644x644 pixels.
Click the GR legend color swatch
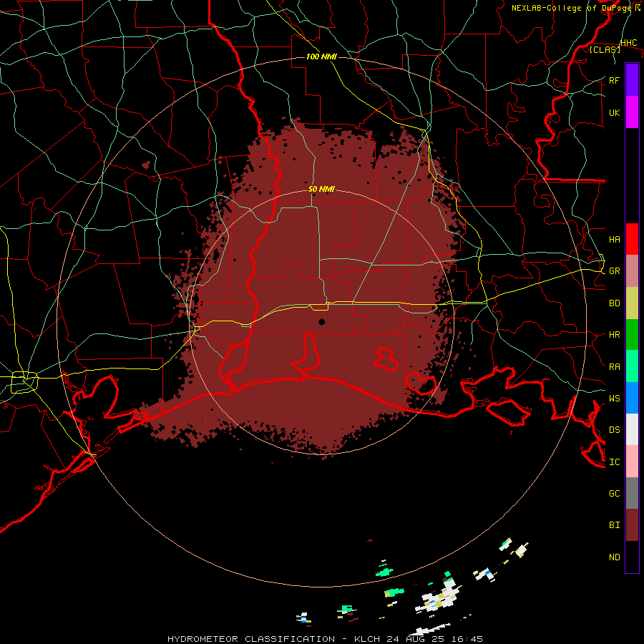click(x=632, y=271)
